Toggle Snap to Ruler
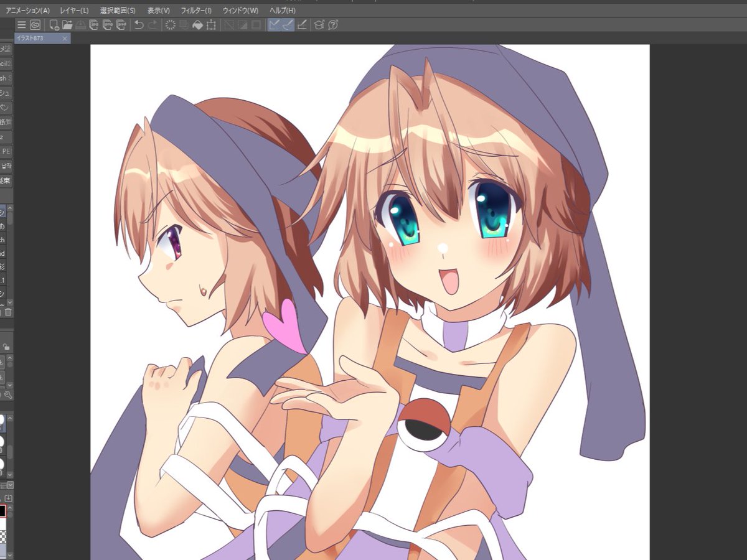 coord(275,25)
